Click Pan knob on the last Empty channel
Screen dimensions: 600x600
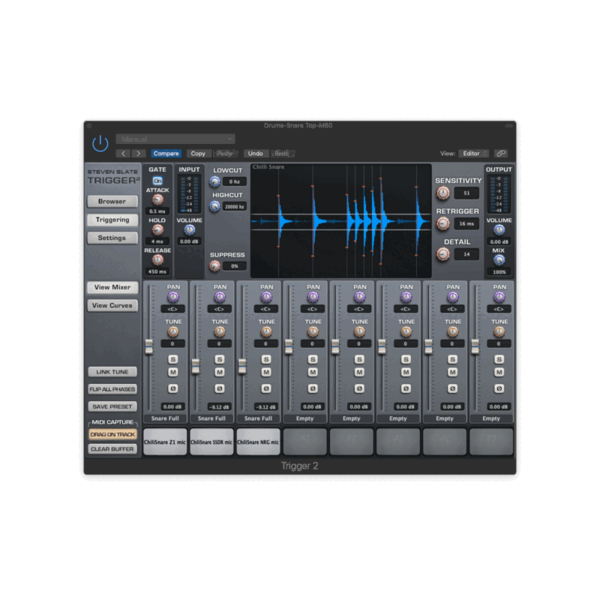tap(499, 297)
